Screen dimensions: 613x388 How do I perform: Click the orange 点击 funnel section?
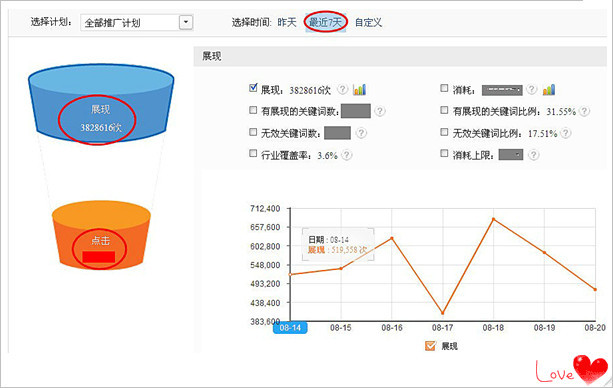pos(101,235)
